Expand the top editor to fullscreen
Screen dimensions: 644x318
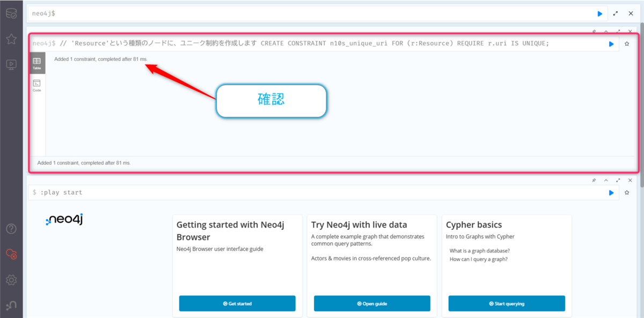[x=616, y=13]
